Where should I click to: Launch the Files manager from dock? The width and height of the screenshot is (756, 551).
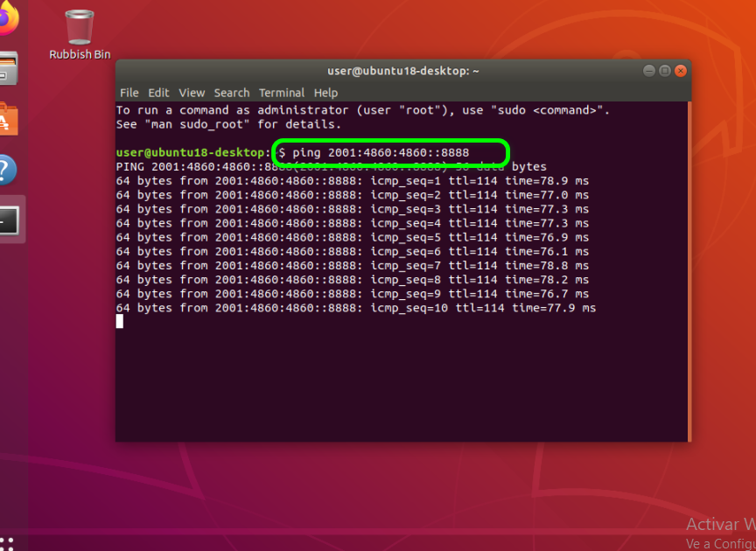[x=7, y=68]
